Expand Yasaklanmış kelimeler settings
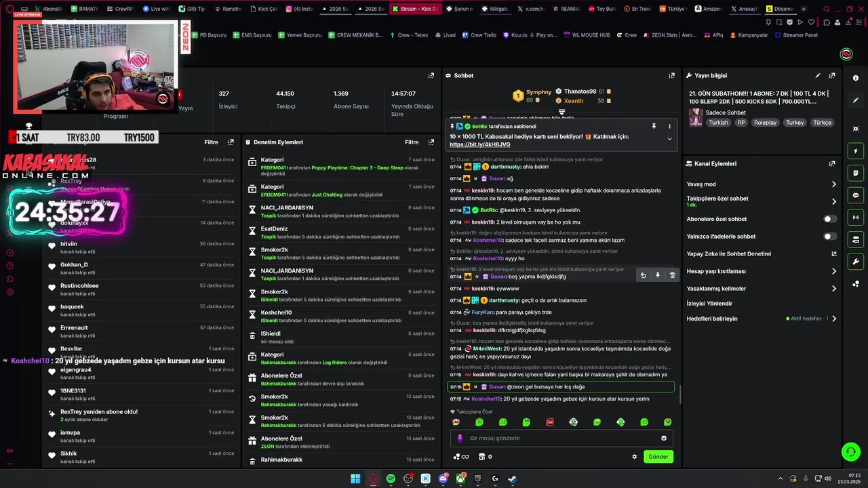The width and height of the screenshot is (868, 488). (834, 289)
